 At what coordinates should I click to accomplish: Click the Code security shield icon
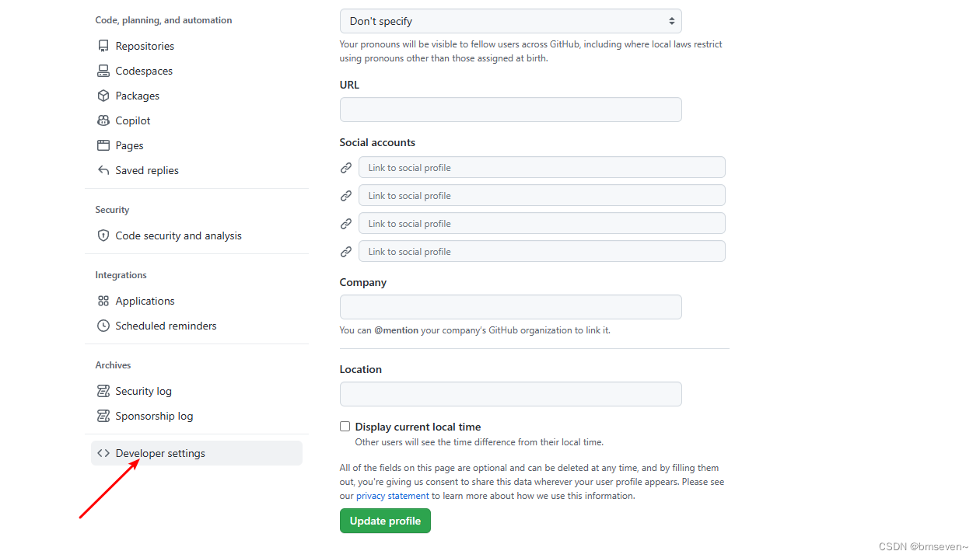(x=103, y=235)
